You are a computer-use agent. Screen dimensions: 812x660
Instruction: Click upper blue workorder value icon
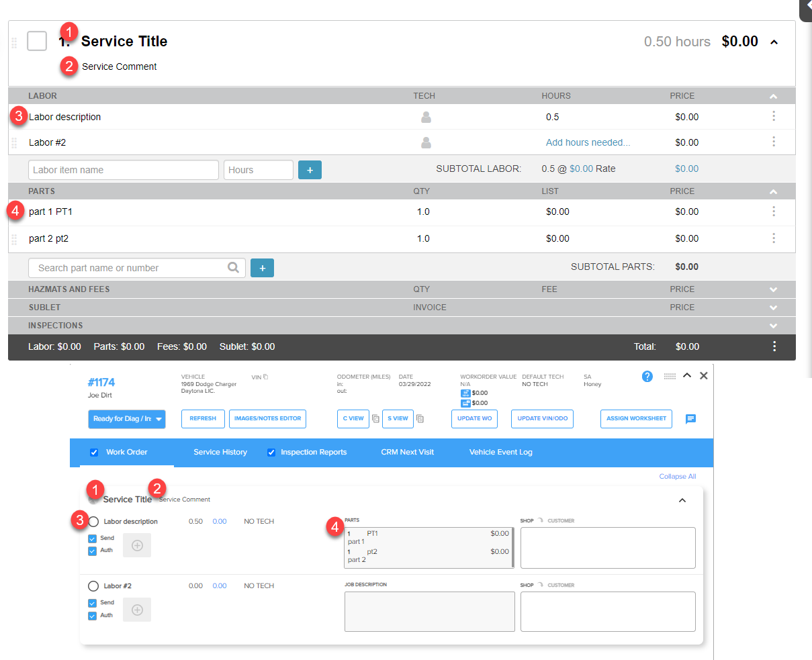[x=465, y=393]
